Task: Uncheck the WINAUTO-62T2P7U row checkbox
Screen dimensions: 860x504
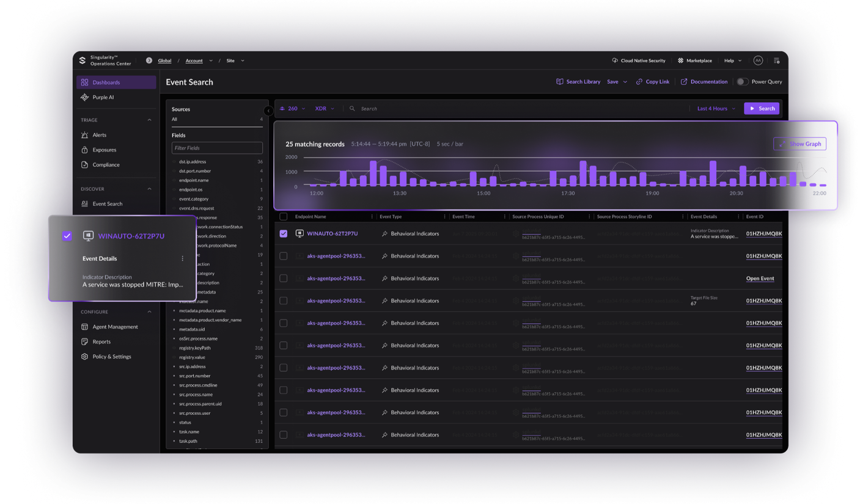Action: click(283, 234)
